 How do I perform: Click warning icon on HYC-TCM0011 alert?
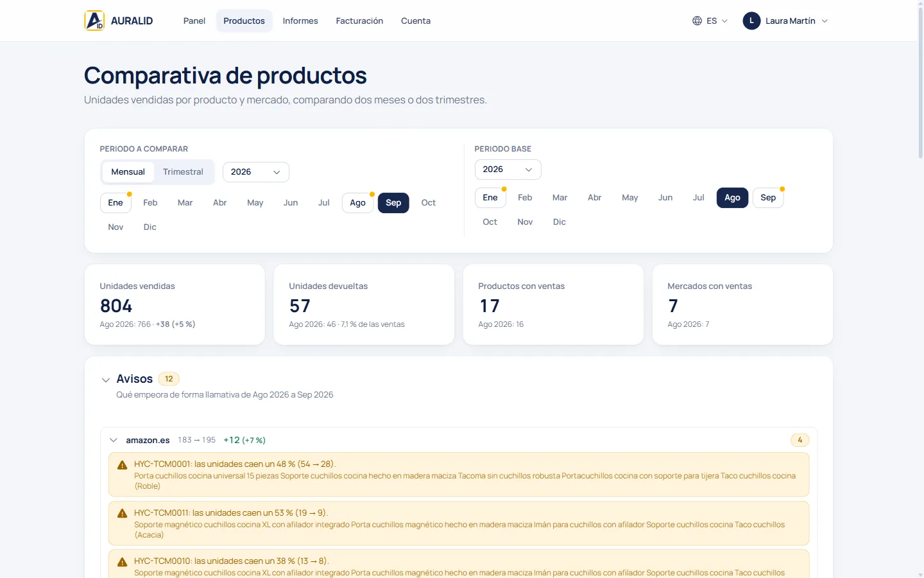coord(122,513)
